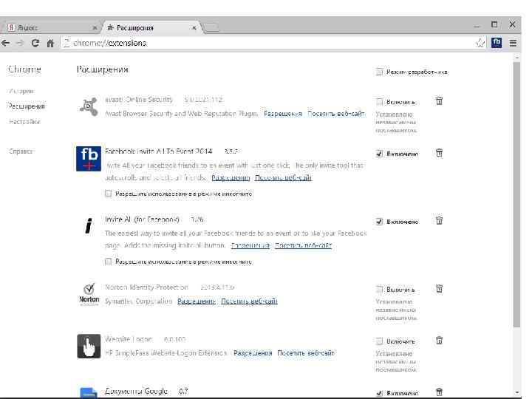This screenshot has height=399, width=532.
Task: Click the Расширения page heading
Action: click(103, 69)
